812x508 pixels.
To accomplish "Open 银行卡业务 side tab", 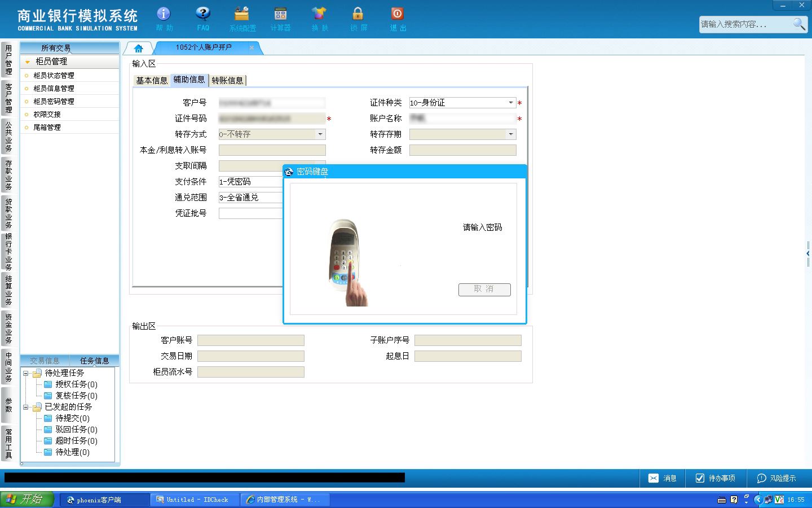I will click(8, 251).
